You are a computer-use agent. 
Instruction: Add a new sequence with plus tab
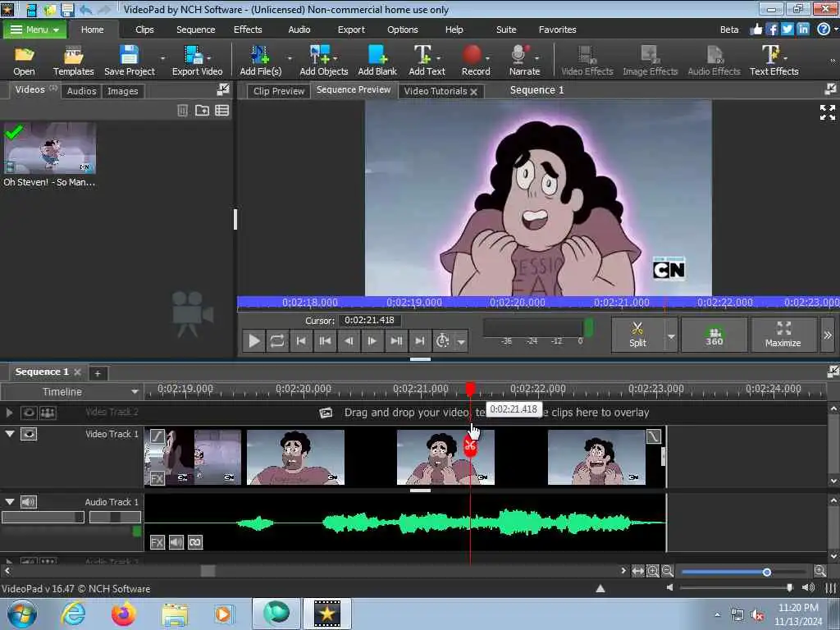coord(98,373)
